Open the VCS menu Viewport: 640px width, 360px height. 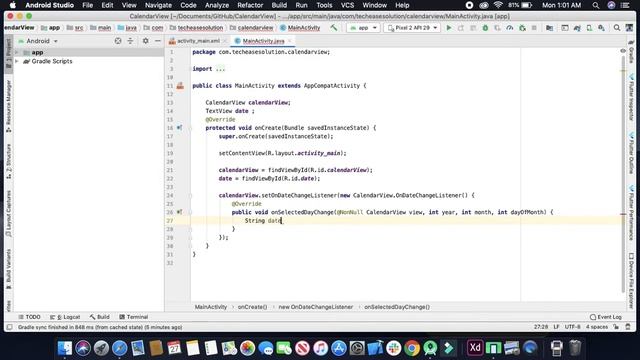pos(347,5)
